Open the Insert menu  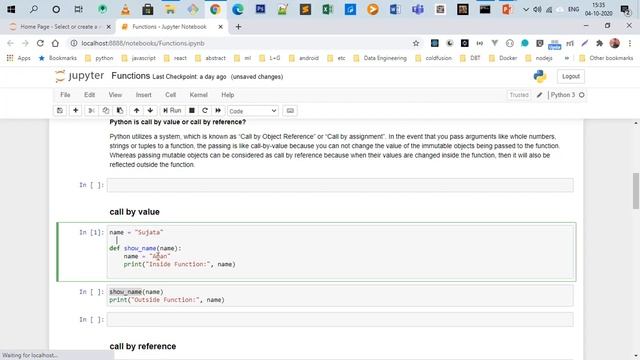click(144, 95)
